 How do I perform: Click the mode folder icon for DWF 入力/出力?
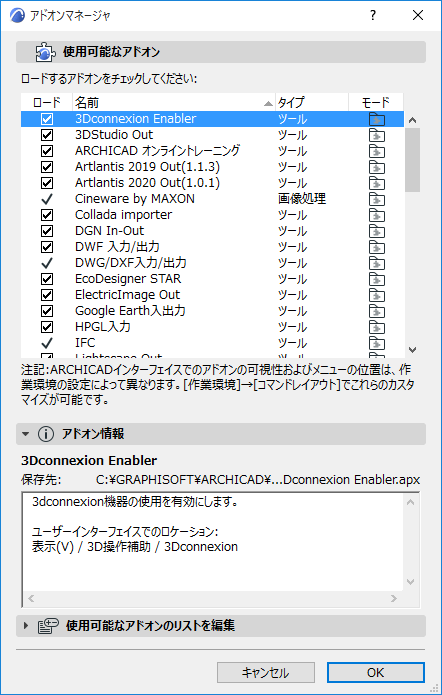(377, 247)
